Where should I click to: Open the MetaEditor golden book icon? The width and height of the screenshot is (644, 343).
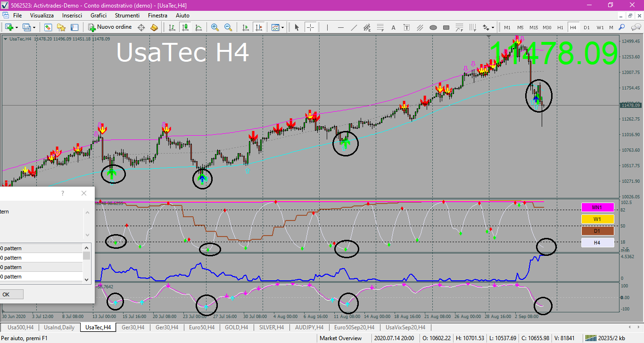click(154, 27)
